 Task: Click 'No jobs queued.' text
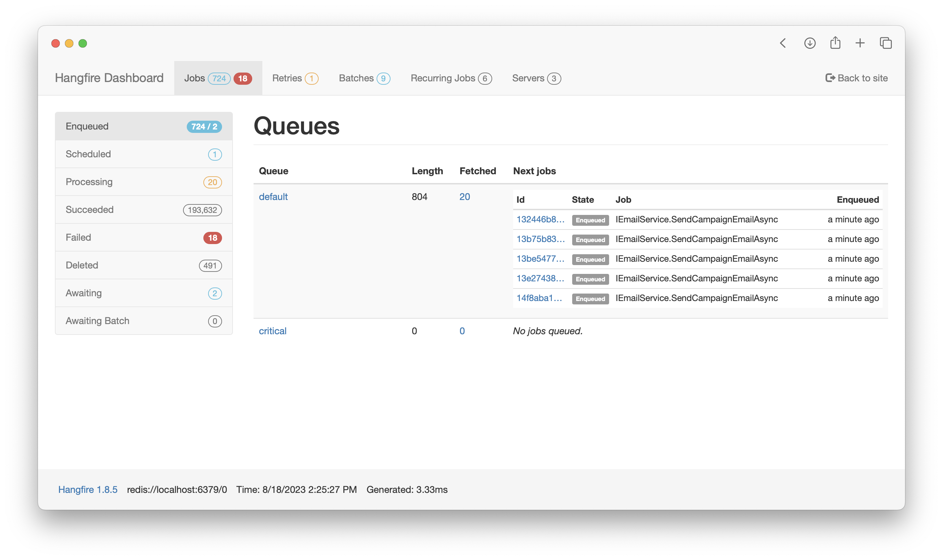coord(547,331)
